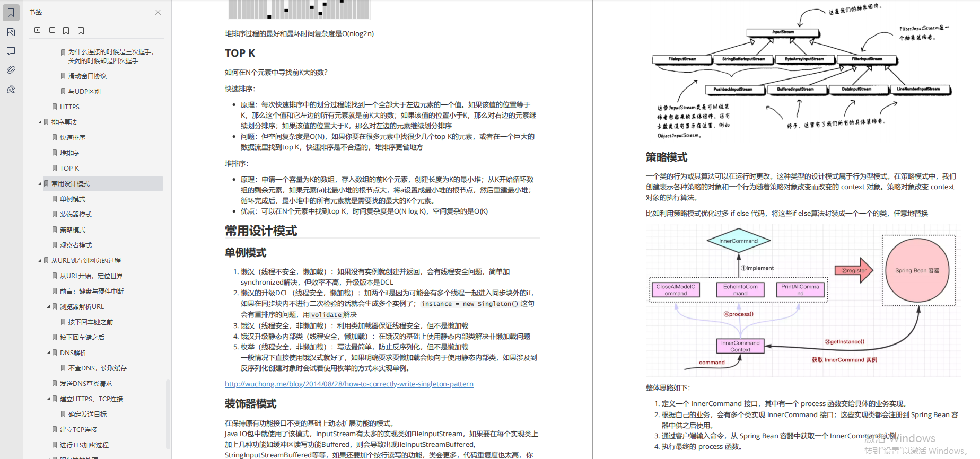
Task: Open the comments panel icon
Action: coord(11,51)
